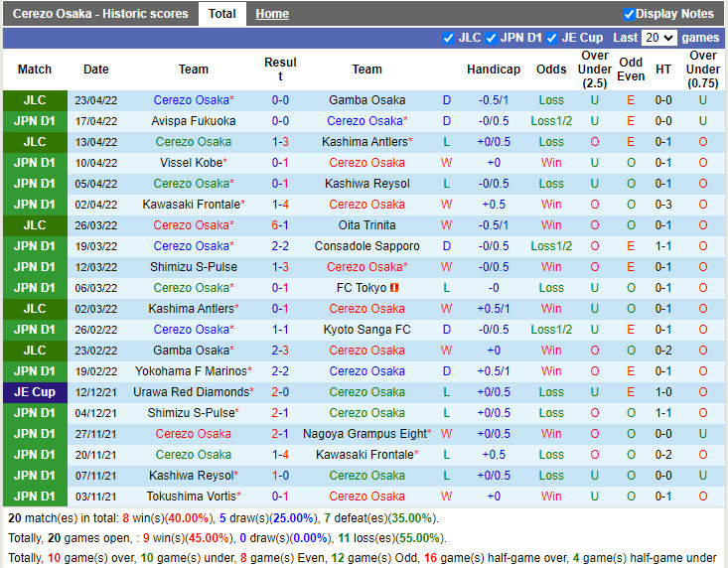Click the Win odds in the 23/02/22 row

tap(551, 351)
